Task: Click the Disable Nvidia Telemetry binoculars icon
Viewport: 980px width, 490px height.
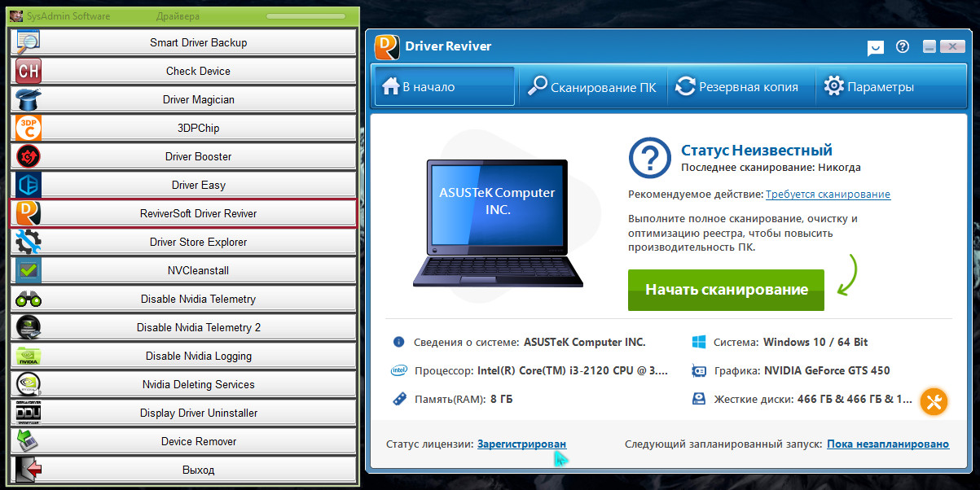Action: (29, 299)
